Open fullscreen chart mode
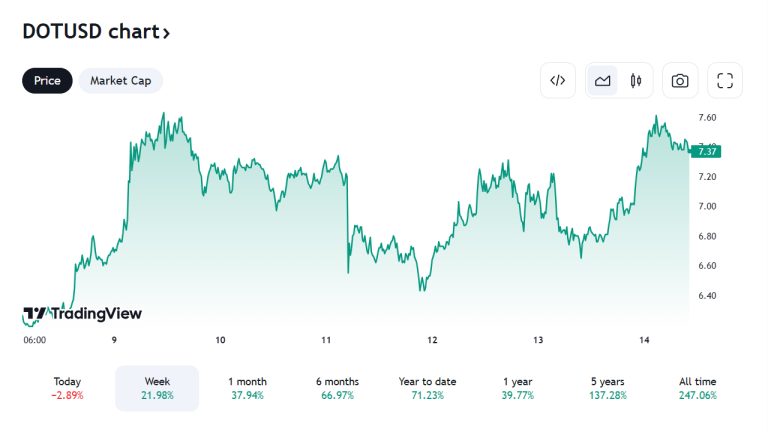The width and height of the screenshot is (768, 432). 725,81
